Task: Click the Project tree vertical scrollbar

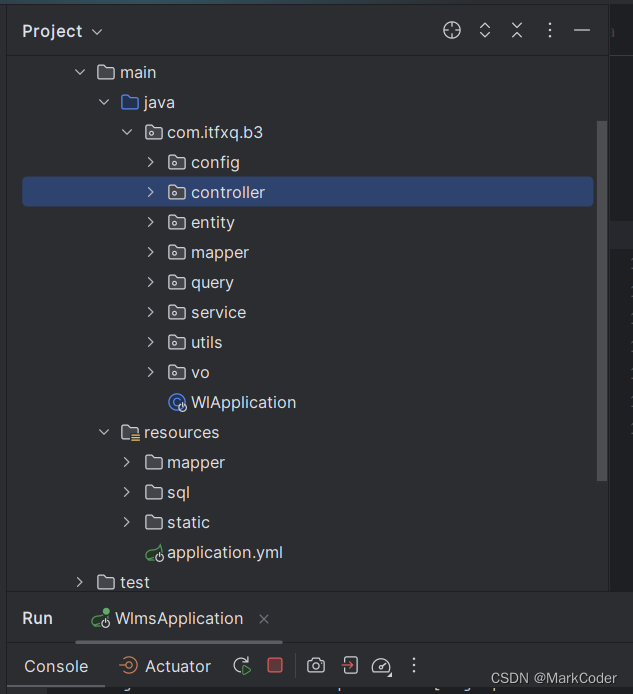Action: pos(602,301)
